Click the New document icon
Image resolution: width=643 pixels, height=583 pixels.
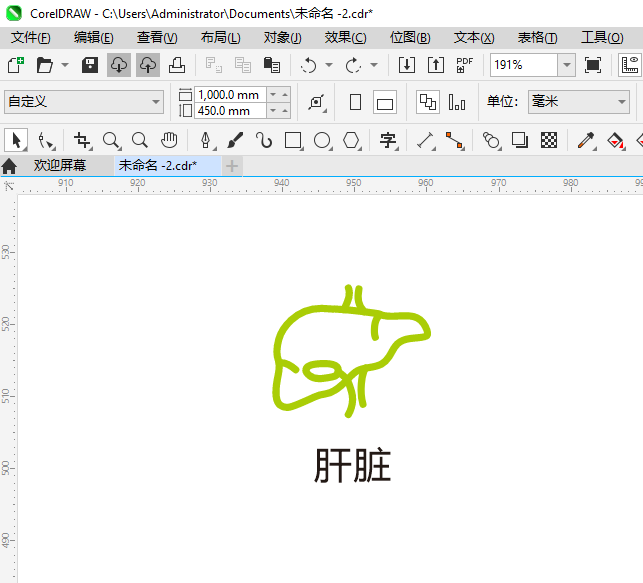[16, 65]
